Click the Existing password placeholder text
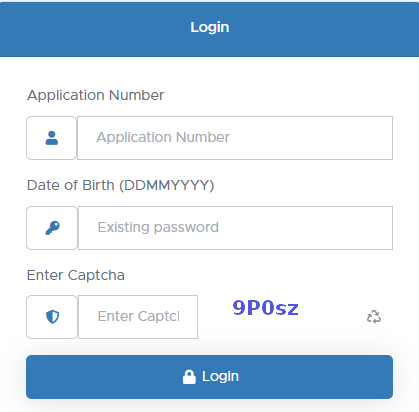Viewport: 419px width, 412px height. click(158, 228)
